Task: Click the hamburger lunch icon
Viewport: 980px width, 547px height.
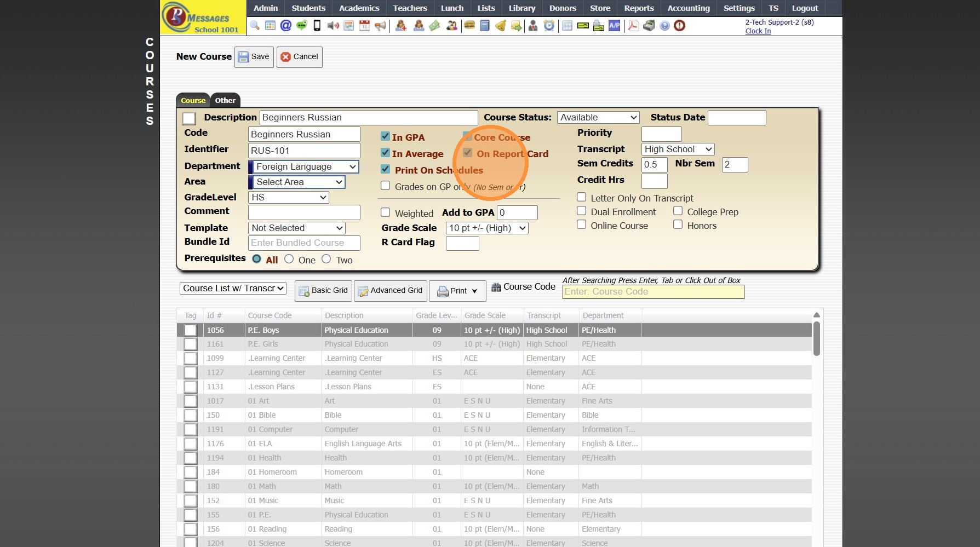Action: pos(469,26)
